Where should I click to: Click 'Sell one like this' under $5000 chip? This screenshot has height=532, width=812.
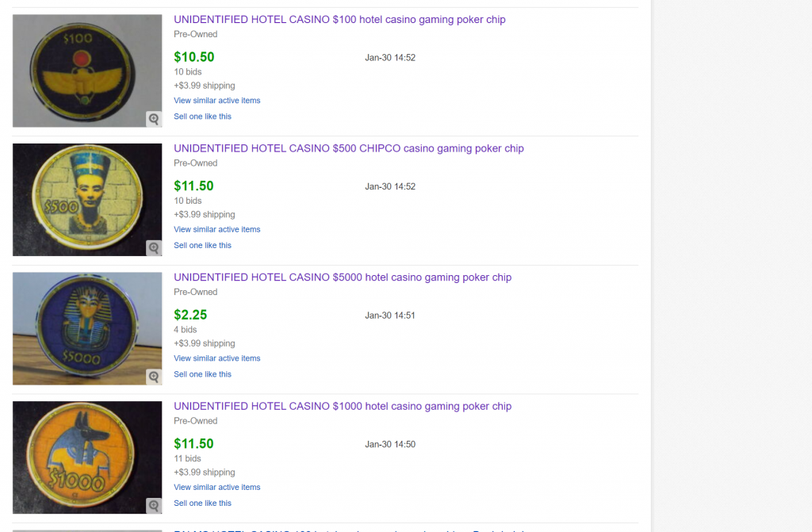(203, 374)
